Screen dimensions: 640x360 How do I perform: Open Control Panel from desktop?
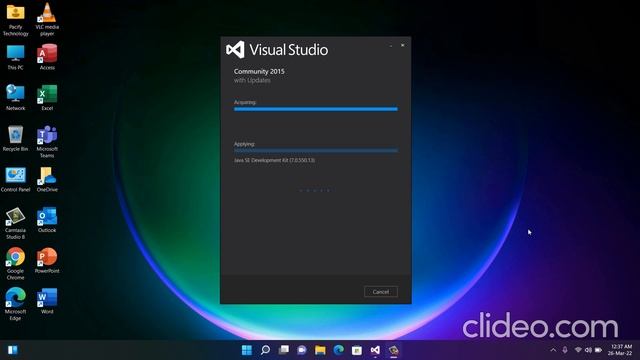[16, 179]
